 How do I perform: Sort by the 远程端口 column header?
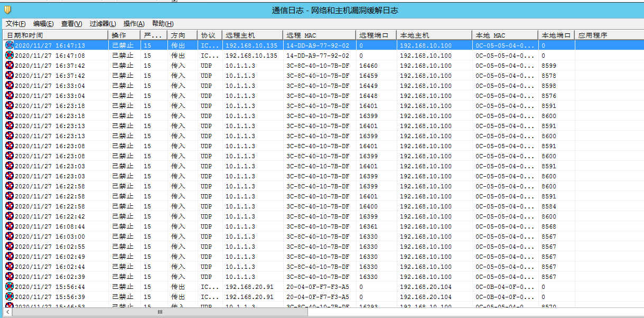click(x=376, y=35)
